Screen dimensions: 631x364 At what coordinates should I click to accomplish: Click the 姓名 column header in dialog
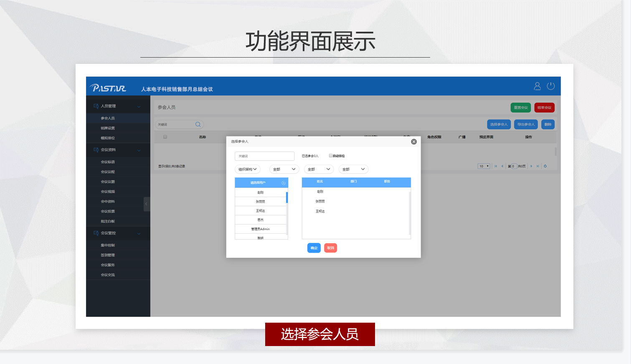[320, 182]
